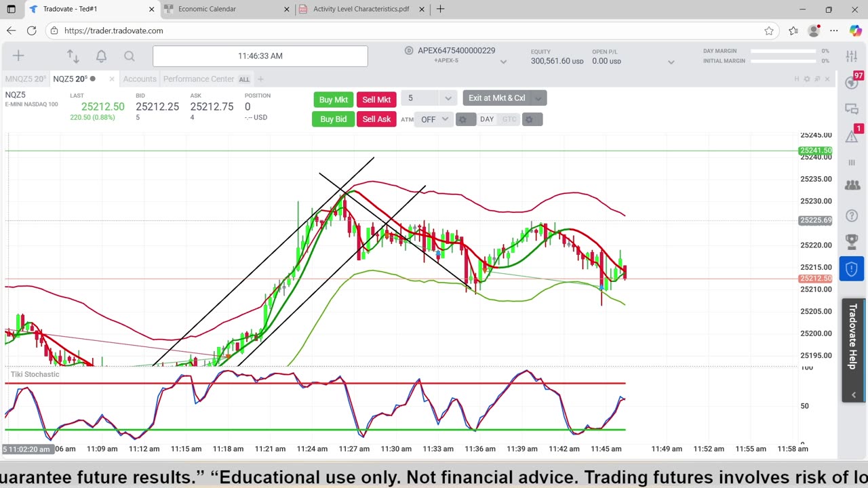
Task: Switch to Activity Level Characteristics.pdf tab
Action: (361, 9)
